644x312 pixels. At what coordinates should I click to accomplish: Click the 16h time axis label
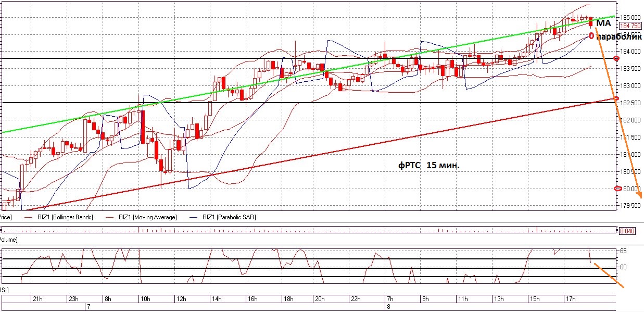(x=252, y=299)
